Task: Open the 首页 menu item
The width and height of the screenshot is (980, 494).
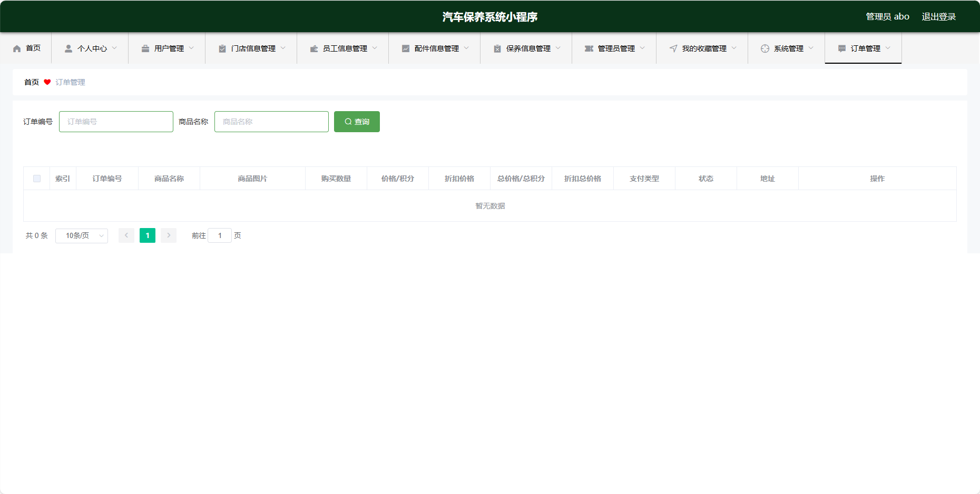Action: (26, 48)
